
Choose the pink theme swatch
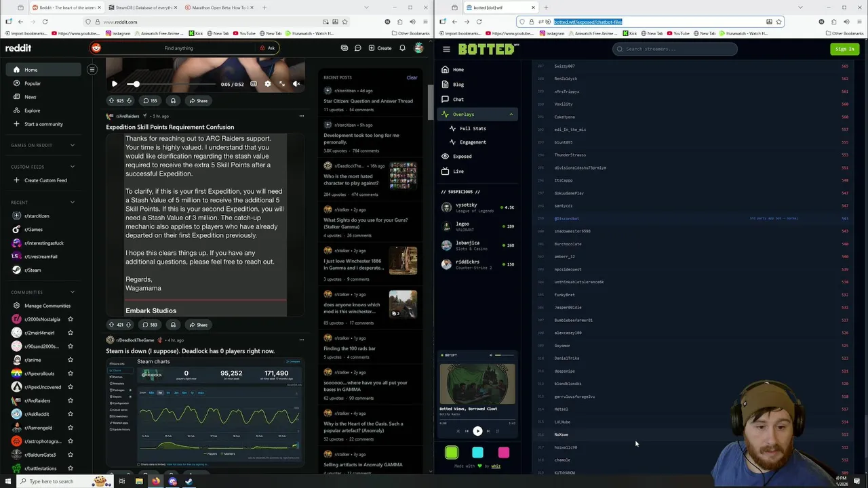click(503, 453)
